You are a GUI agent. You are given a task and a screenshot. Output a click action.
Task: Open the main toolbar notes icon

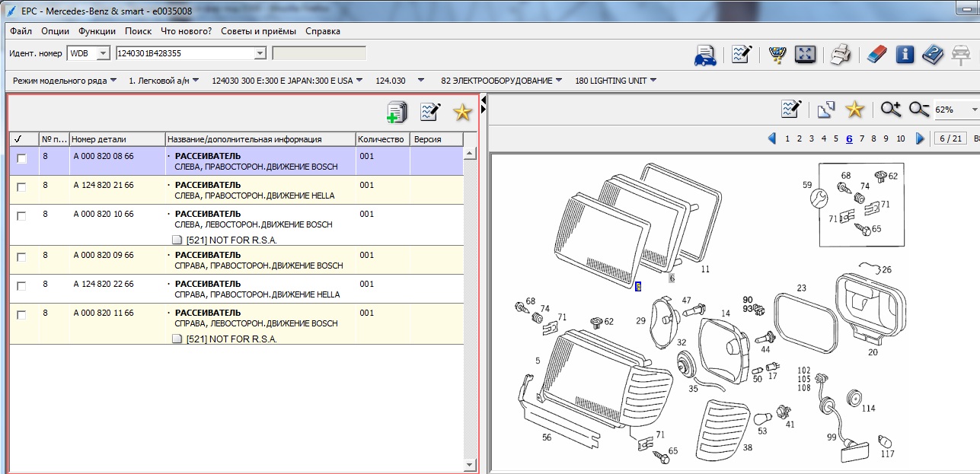(x=742, y=54)
